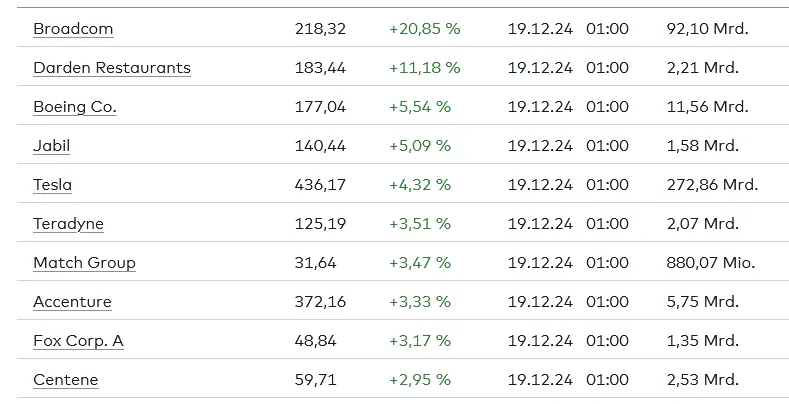Open the Broadcom stock link
This screenshot has width=789, height=404.
pos(73,29)
